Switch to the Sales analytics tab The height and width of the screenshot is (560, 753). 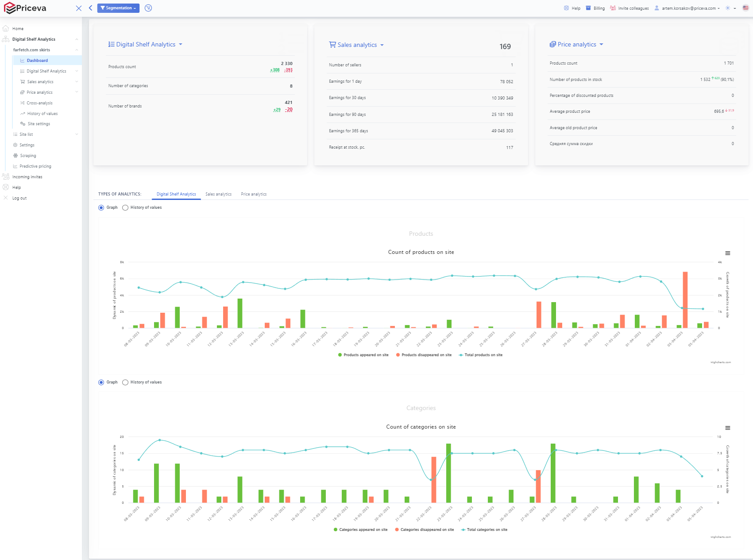tap(218, 194)
